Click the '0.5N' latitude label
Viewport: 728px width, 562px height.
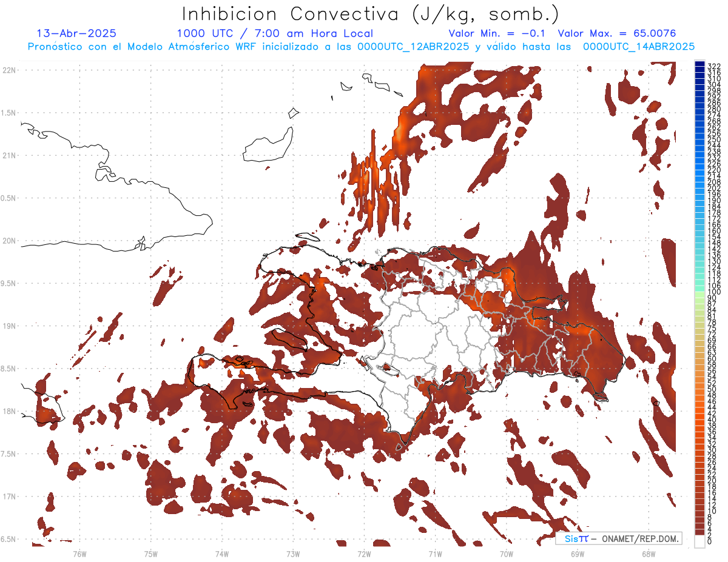9,198
